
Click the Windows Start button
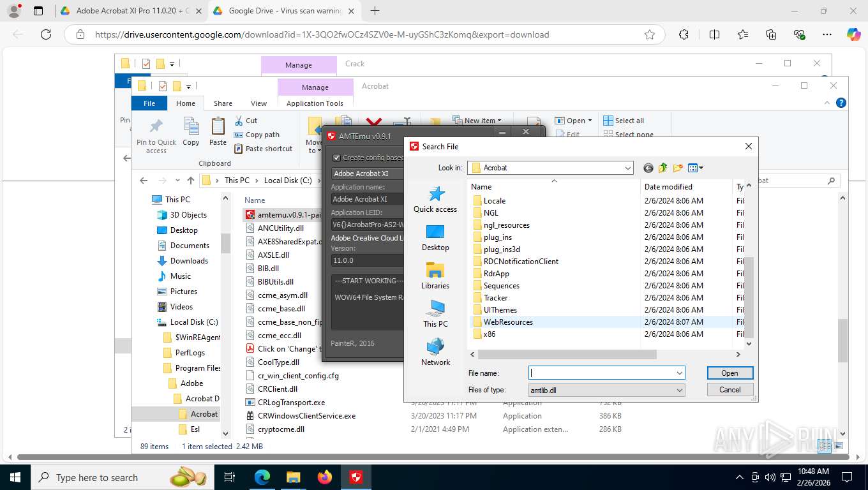tap(15, 477)
